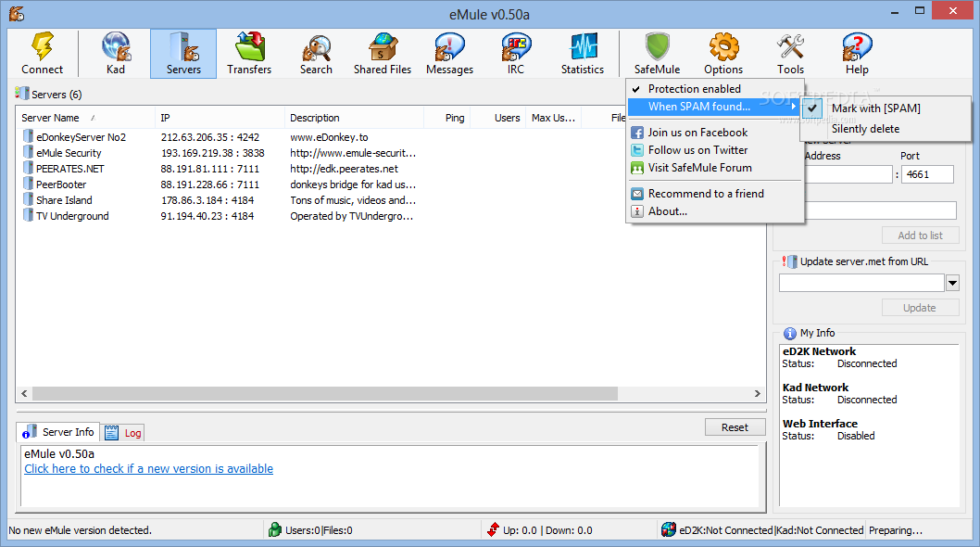Sort by Max Us... column header
This screenshot has width=980, height=547.
tap(554, 118)
